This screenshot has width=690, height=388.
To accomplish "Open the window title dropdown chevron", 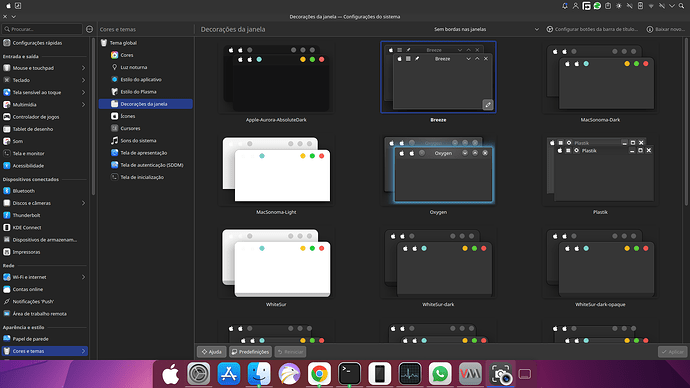I will click(x=14, y=17).
